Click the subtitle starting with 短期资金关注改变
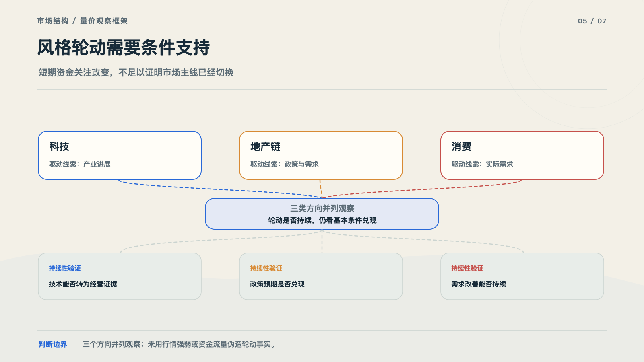 [x=136, y=72]
